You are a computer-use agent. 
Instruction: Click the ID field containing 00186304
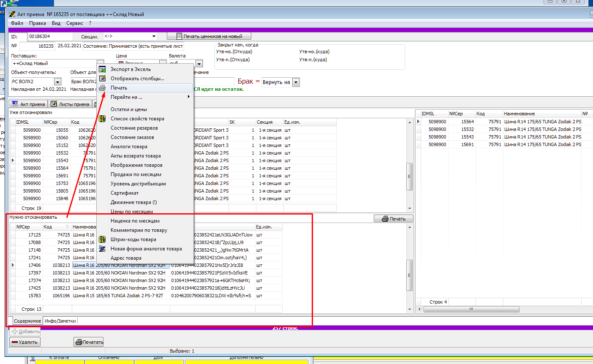50,37
